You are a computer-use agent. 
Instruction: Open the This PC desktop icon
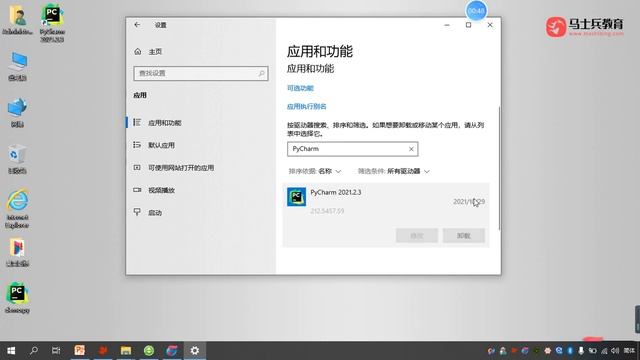point(18,66)
